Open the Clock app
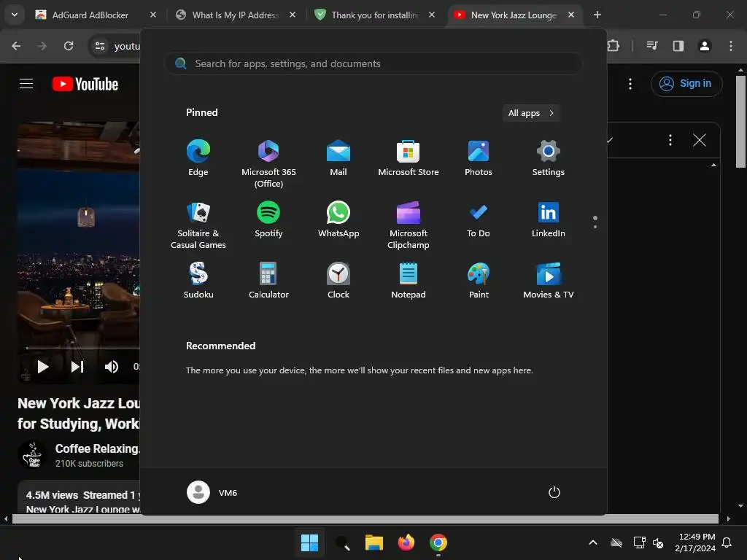Image resolution: width=747 pixels, height=560 pixels. (x=338, y=281)
